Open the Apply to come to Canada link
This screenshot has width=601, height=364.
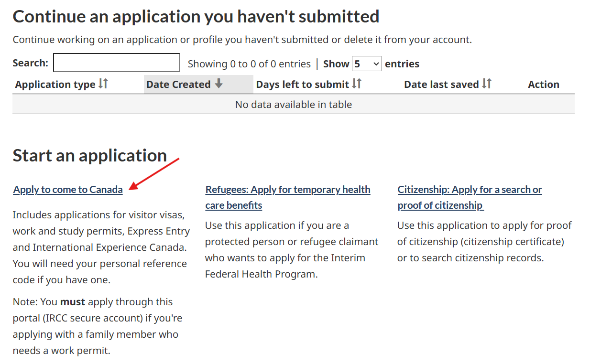click(68, 190)
